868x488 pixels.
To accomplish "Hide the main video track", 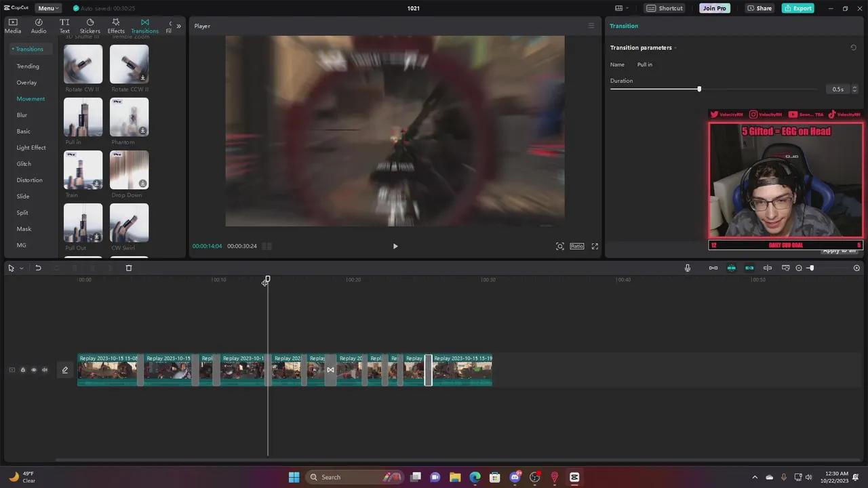I will tap(34, 370).
